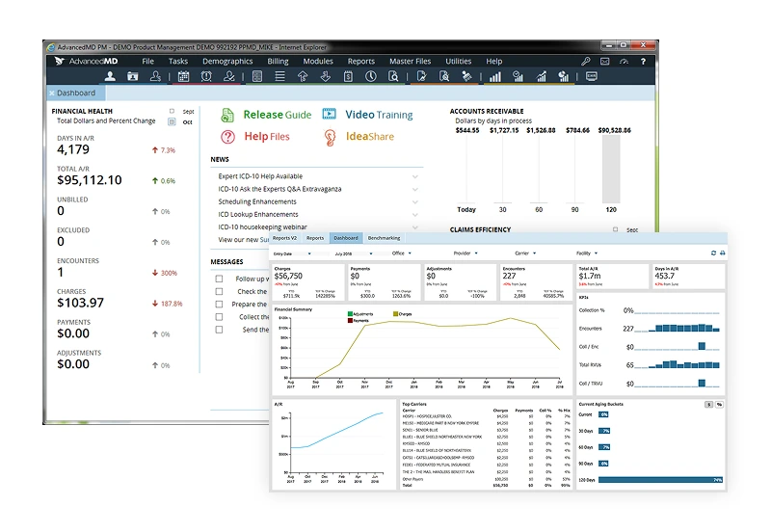The height and width of the screenshot is (532, 771).
Task: Open the Master Files menu
Action: click(x=411, y=61)
